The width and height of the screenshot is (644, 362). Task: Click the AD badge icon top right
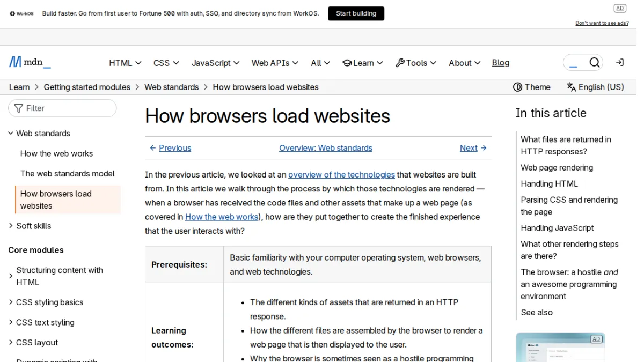point(620,8)
